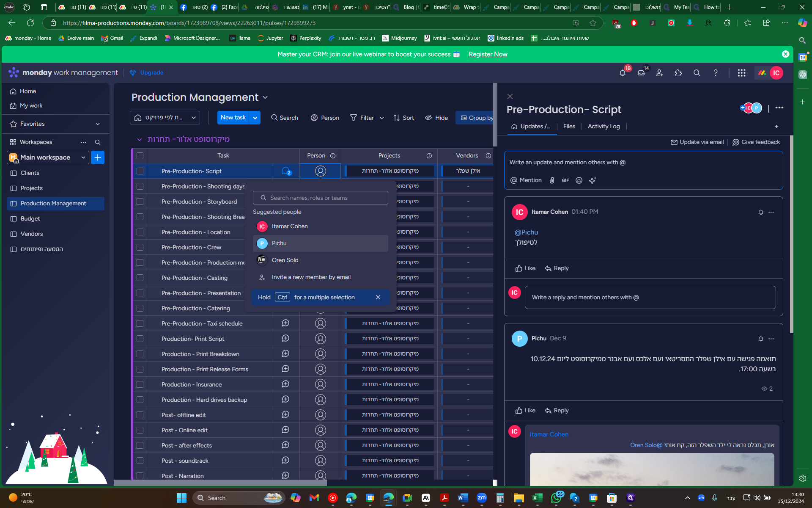812x508 pixels.
Task: Show info for the Projects column
Action: coord(429,156)
